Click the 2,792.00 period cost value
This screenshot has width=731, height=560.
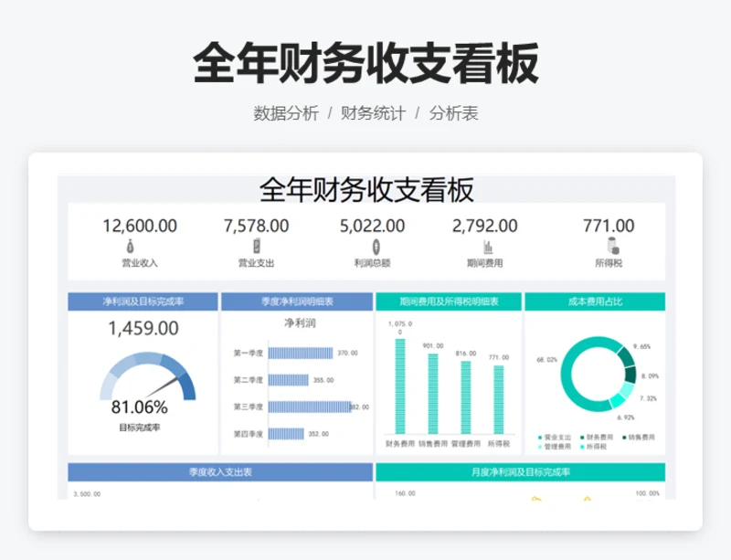[x=485, y=227]
